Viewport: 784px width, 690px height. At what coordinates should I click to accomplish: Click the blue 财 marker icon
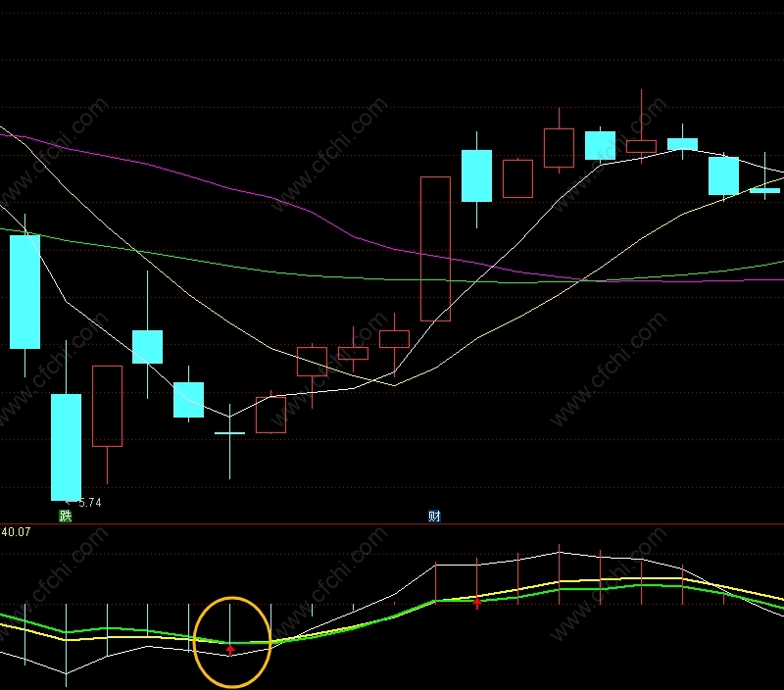tap(434, 516)
